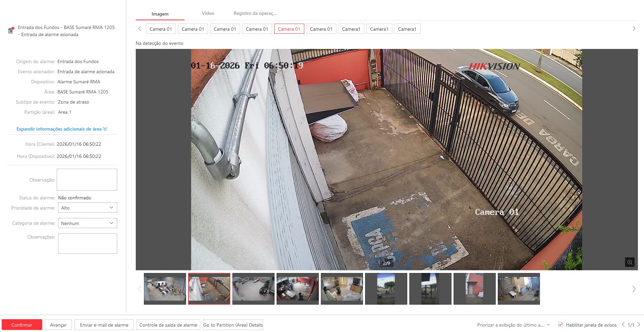Click Controle de saída de alarme button
This screenshot has height=332, width=644.
click(x=168, y=325)
